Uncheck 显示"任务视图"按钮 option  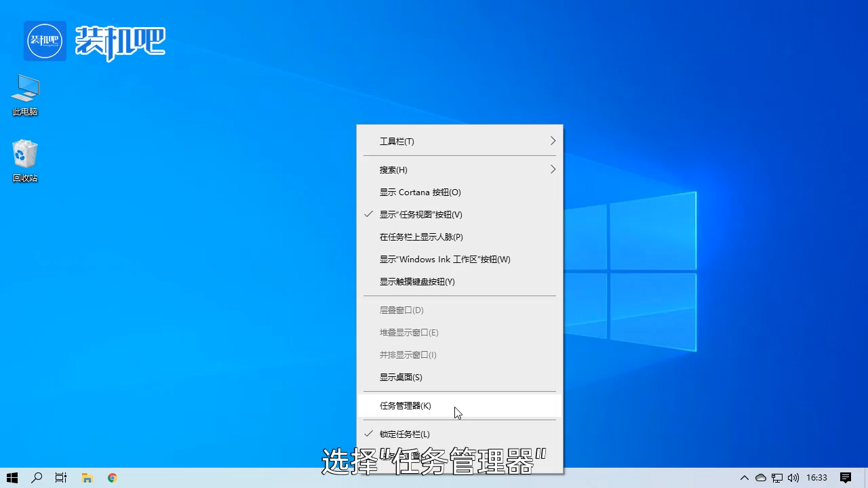click(x=420, y=215)
